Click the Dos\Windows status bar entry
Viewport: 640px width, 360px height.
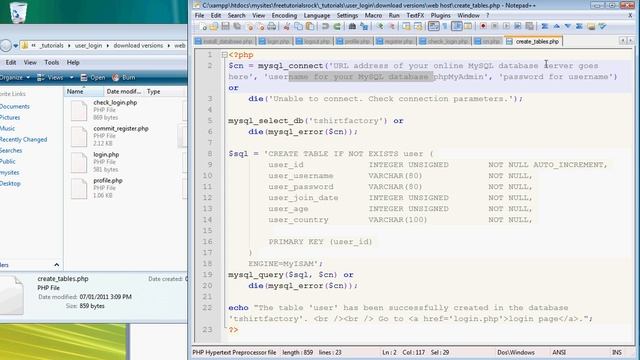516,352
